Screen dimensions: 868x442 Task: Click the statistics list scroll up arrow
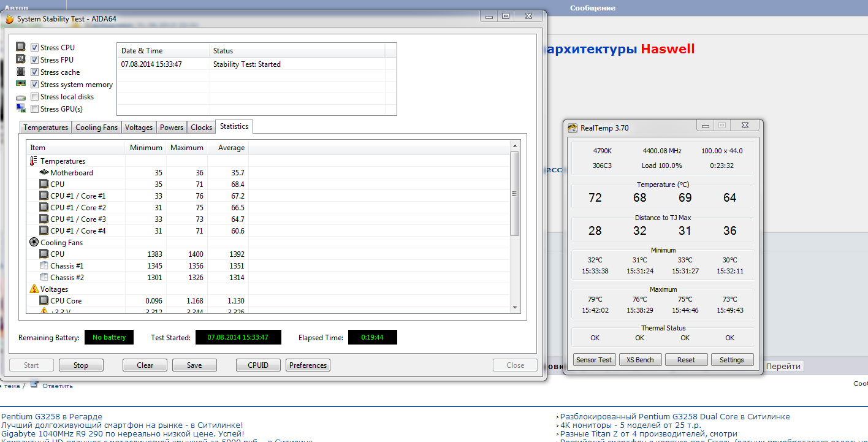[515, 146]
